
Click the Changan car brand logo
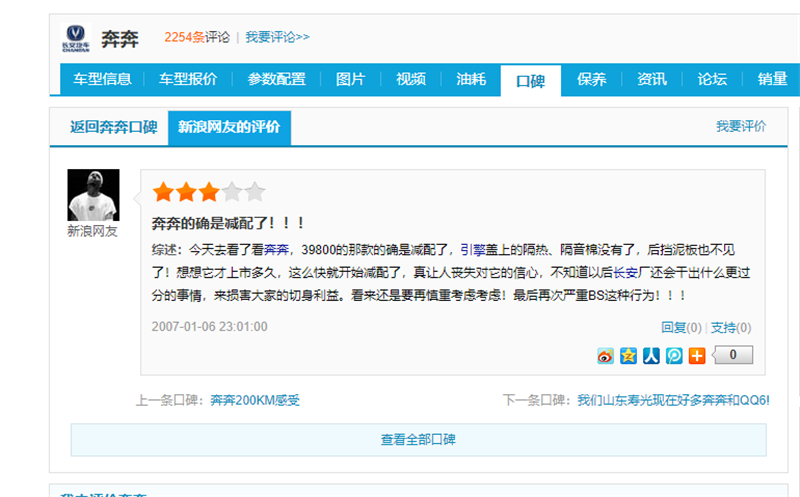click(76, 38)
